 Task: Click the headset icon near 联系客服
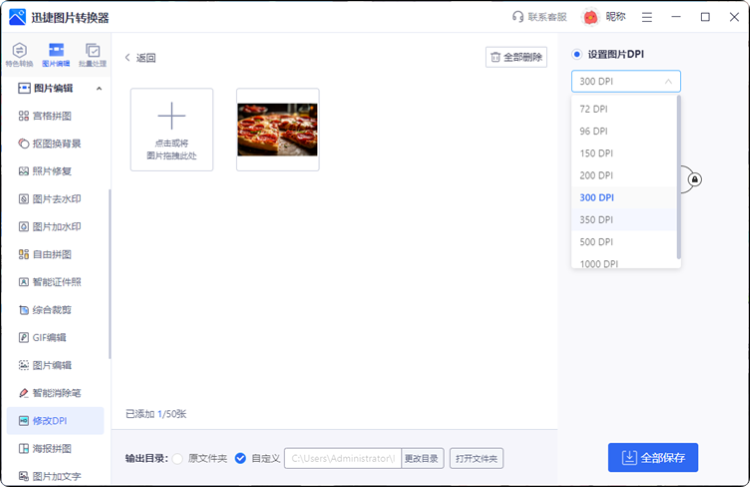(518, 17)
